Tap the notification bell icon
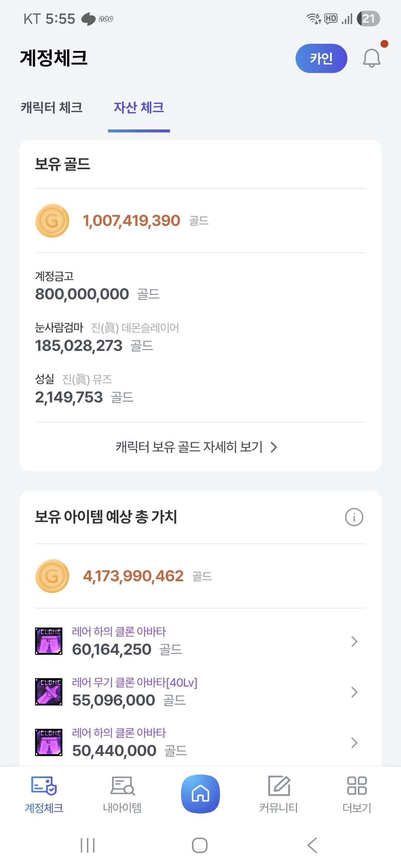Viewport: 401px width, 868px height. 371,58
